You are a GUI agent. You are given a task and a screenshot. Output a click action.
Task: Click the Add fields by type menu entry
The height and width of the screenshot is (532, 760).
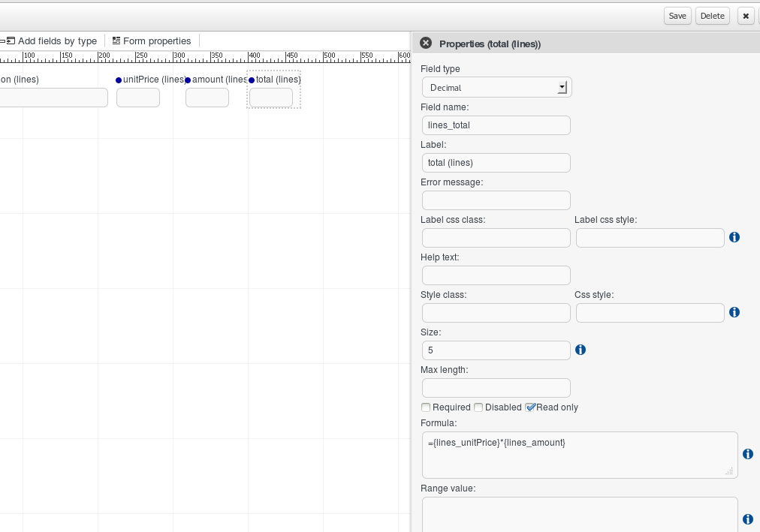pyautogui.click(x=51, y=41)
